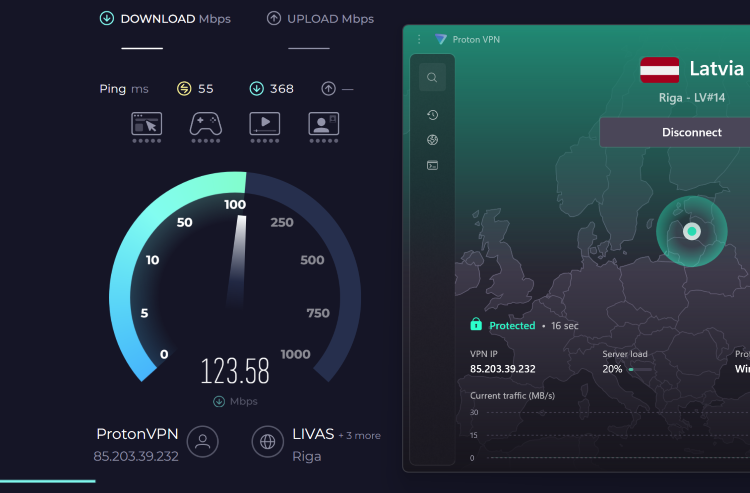Open the ProtonVPN provider name link
Viewport: 750px width, 493px height.
tap(137, 434)
